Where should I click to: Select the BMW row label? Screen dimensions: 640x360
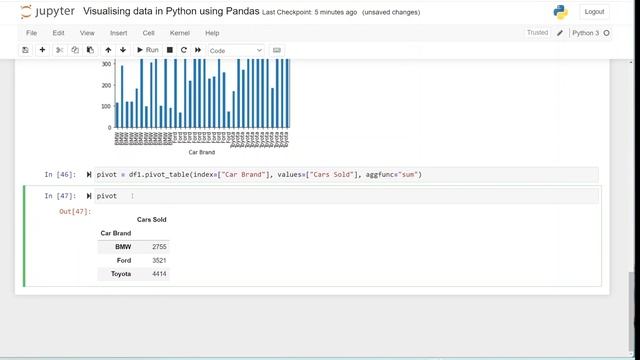point(123,247)
